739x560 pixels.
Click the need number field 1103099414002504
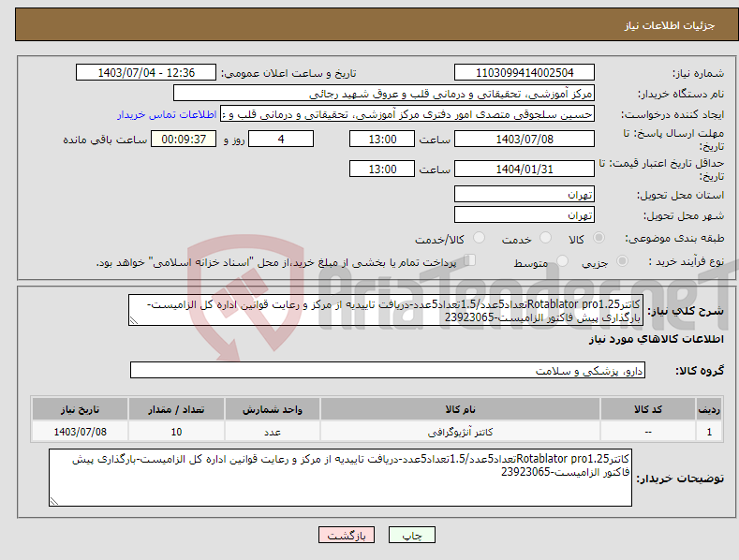click(525, 73)
